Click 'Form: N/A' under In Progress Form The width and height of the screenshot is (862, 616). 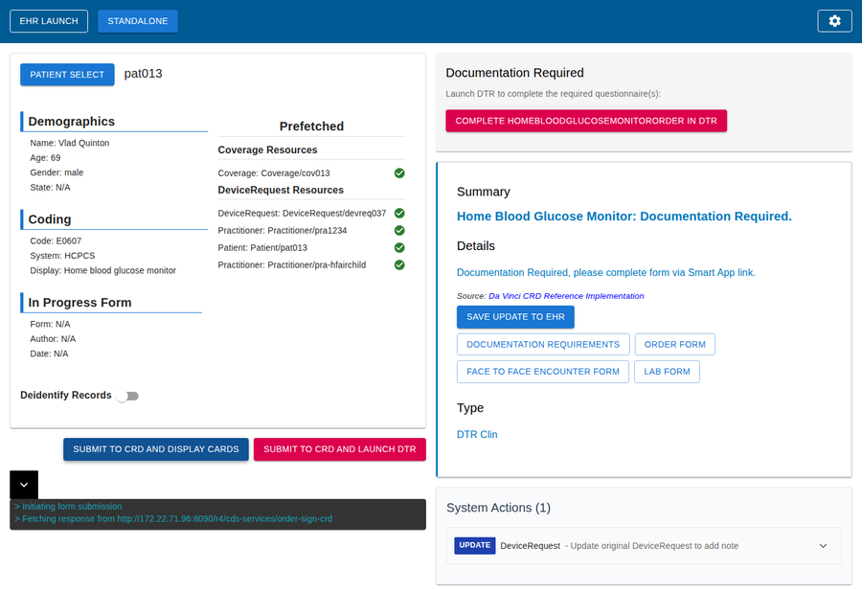[x=50, y=324]
